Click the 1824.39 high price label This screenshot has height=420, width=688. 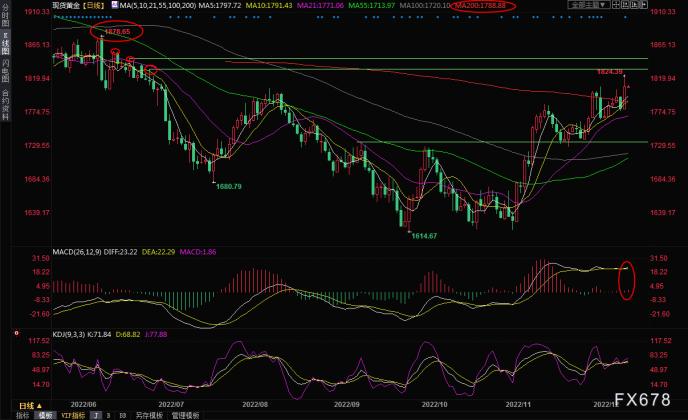click(609, 72)
